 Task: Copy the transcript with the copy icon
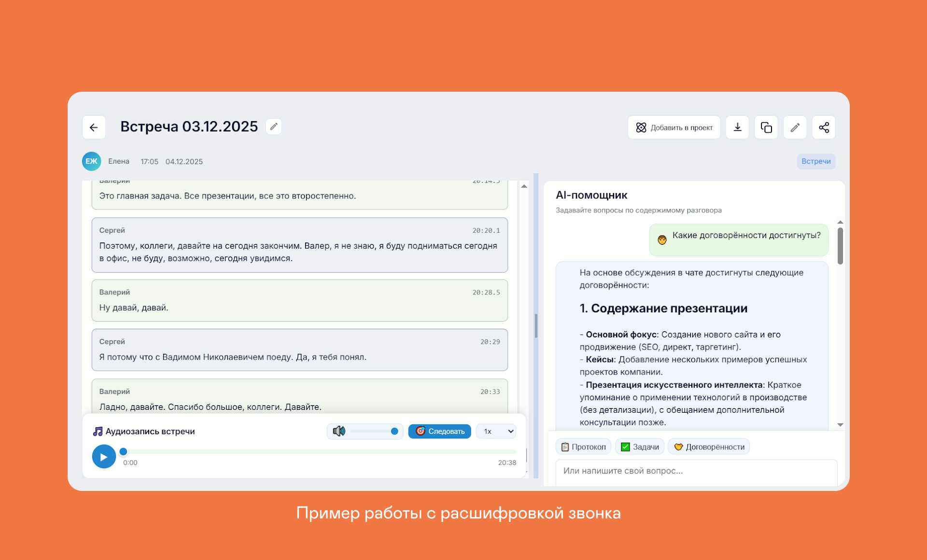[x=766, y=127]
